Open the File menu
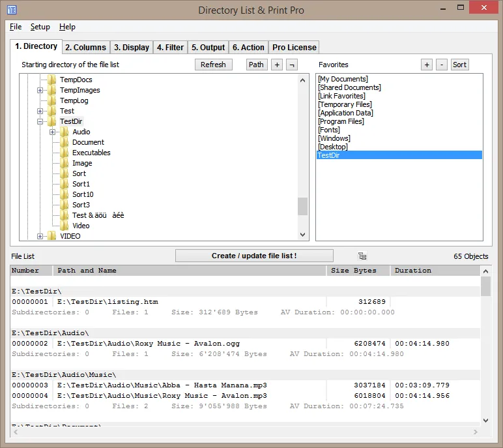Image resolution: width=503 pixels, height=448 pixels. tap(16, 27)
